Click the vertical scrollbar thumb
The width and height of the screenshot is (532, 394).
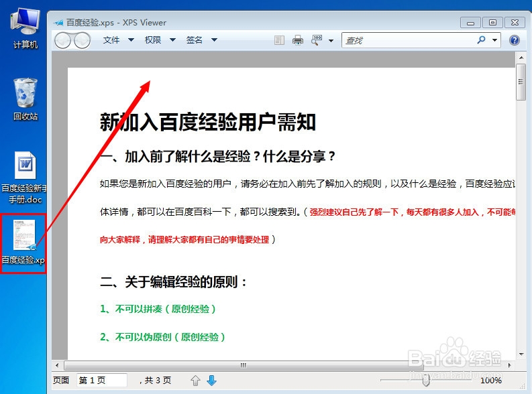tap(521, 82)
